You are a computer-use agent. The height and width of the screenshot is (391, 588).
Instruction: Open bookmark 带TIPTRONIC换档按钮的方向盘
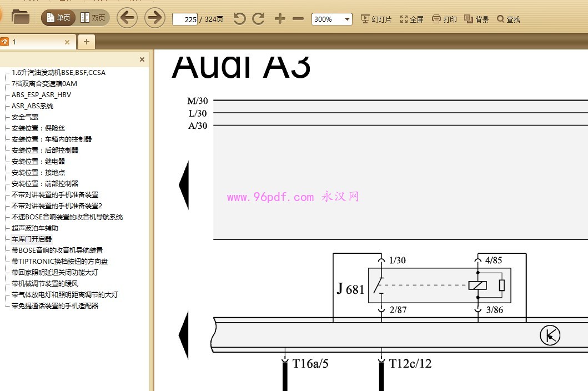59,261
